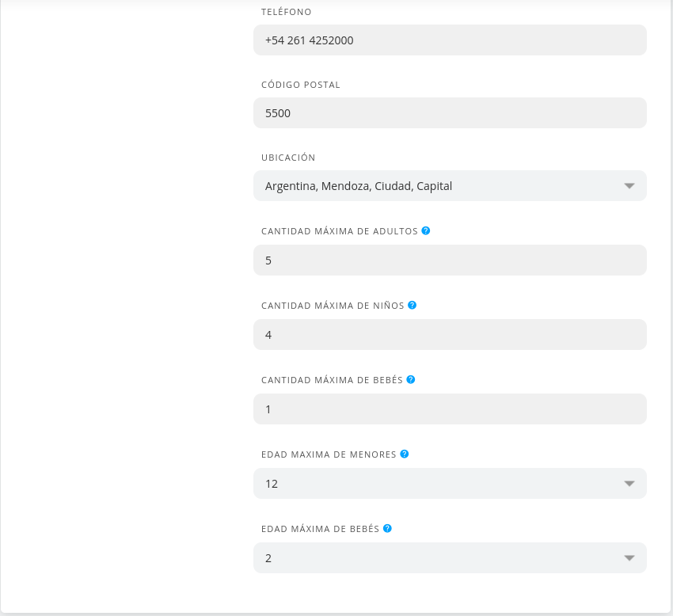
Task: Open the Edad Máxima de Bebés dropdown
Action: pos(450,557)
